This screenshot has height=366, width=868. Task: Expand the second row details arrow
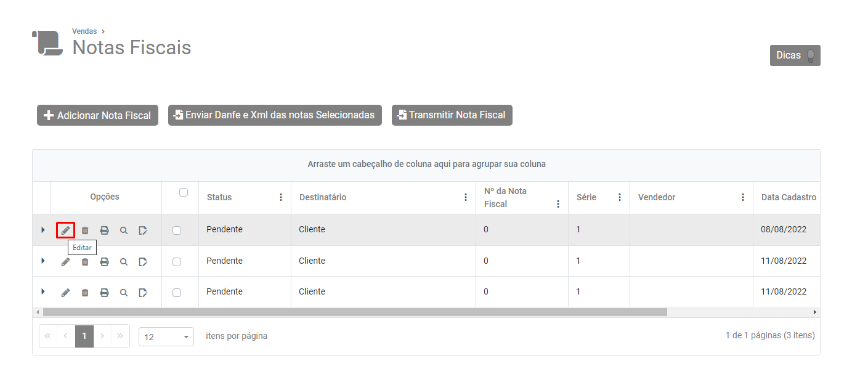(x=43, y=261)
